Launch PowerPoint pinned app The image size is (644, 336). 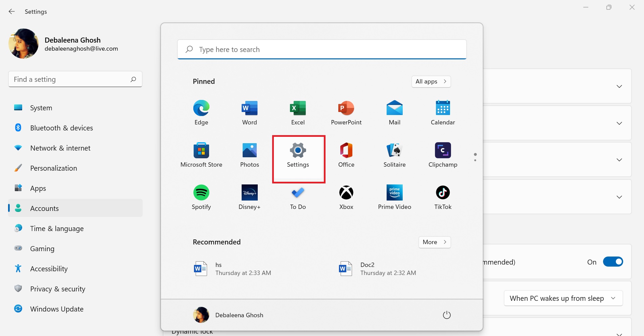[x=346, y=113]
